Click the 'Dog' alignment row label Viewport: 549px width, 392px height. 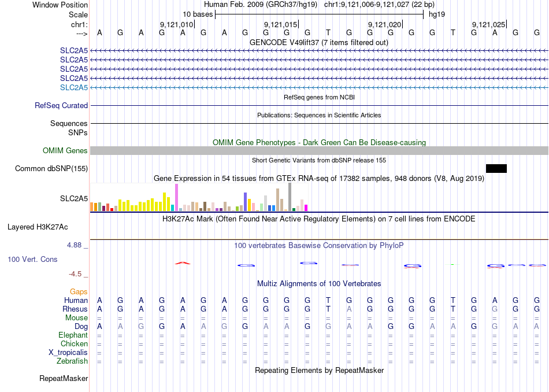(x=81, y=327)
